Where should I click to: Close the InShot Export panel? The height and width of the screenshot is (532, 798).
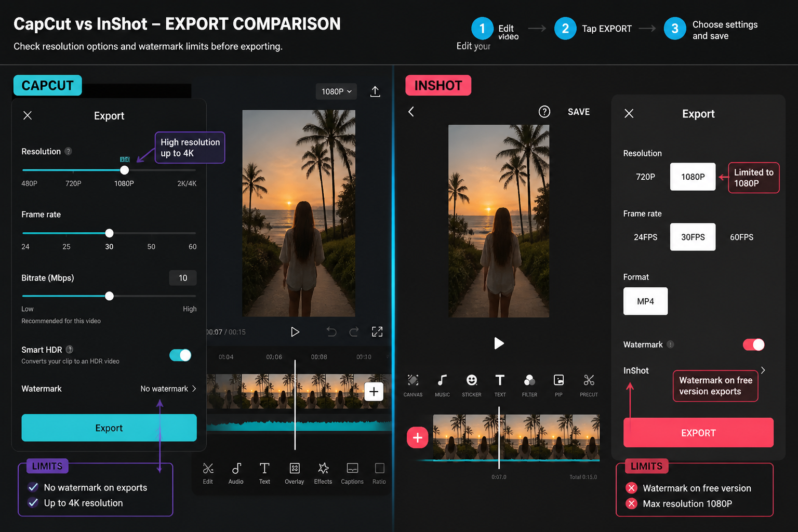tap(629, 113)
